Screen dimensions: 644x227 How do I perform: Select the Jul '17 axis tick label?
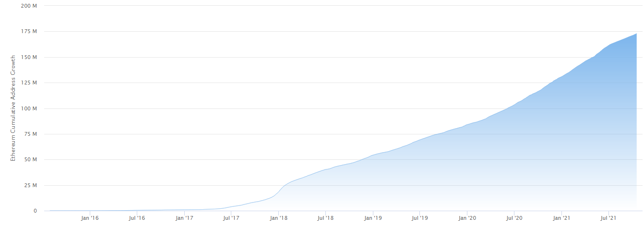pyautogui.click(x=231, y=218)
